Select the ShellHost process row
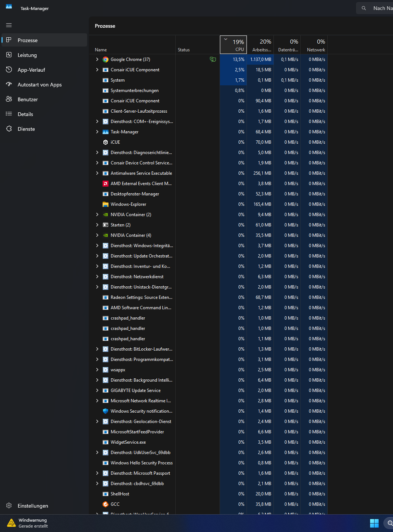 pyautogui.click(x=208, y=494)
